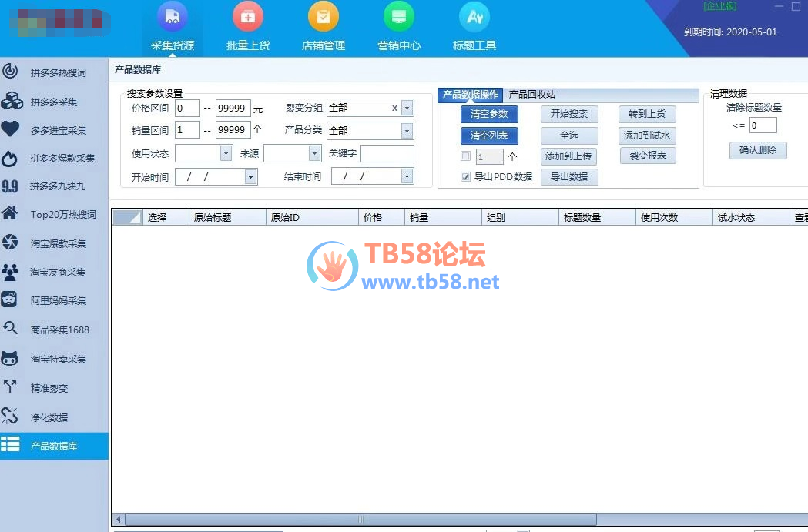The width and height of the screenshot is (808, 532).
Task: Focus the 清除标题数量 input field
Action: pyautogui.click(x=763, y=125)
